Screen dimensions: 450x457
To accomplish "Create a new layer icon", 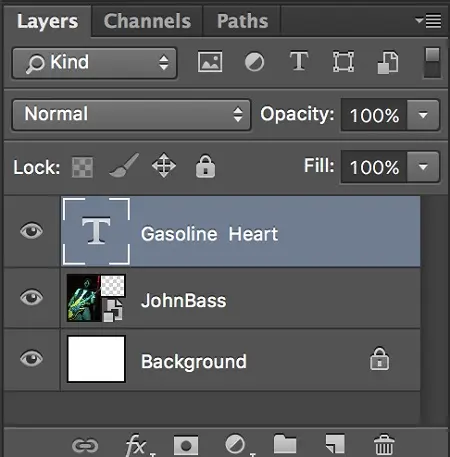I will 335,445.
